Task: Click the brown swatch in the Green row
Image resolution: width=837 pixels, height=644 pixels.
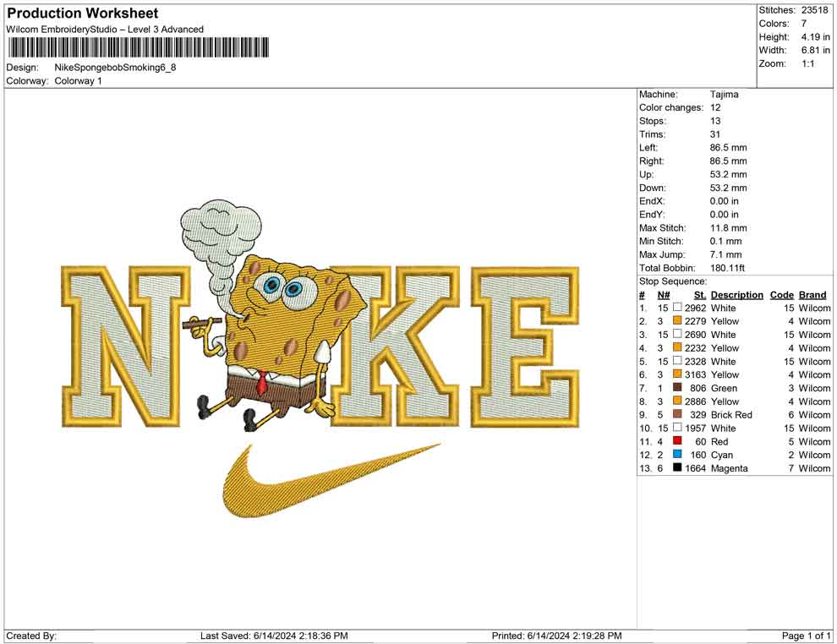Action: (x=677, y=387)
